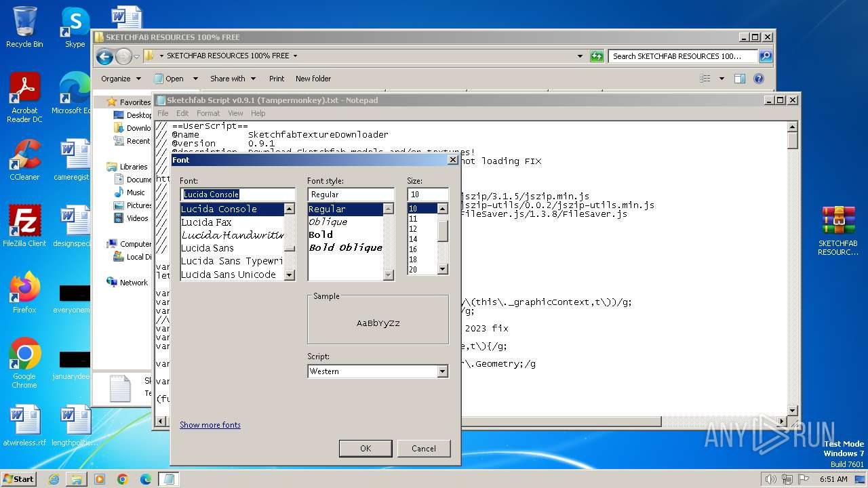Click Print in Explorer toolbar

tap(277, 79)
